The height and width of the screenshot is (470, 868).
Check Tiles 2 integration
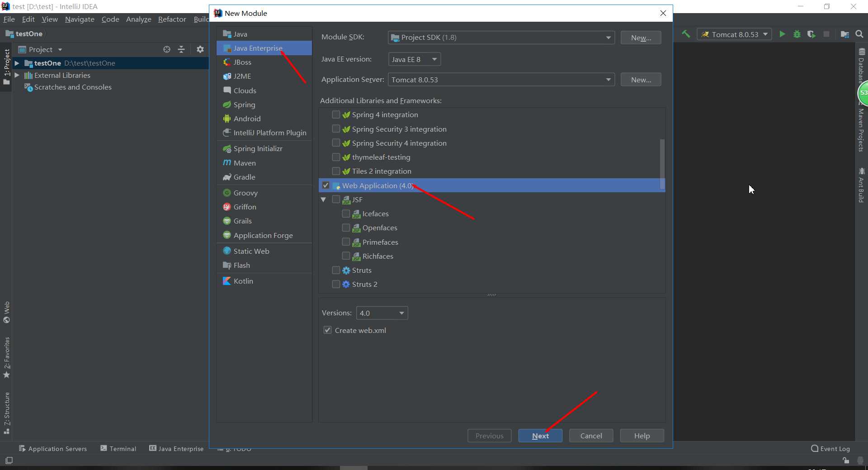coord(336,171)
